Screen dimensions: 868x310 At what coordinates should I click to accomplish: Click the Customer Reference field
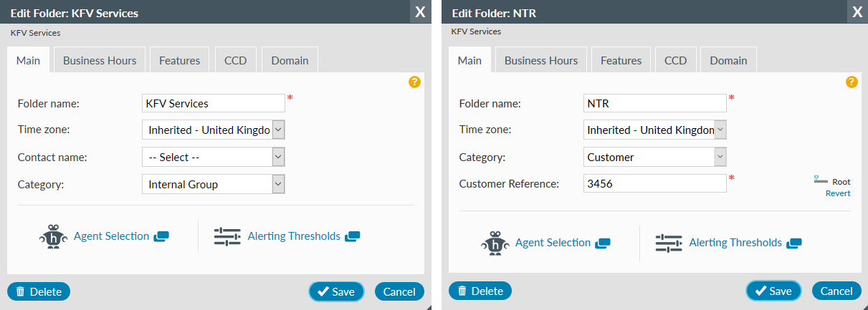click(655, 184)
